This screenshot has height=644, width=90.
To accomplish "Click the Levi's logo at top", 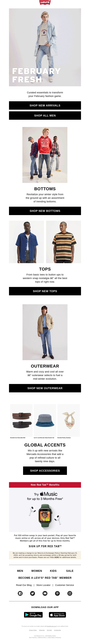I will (45, 2).
